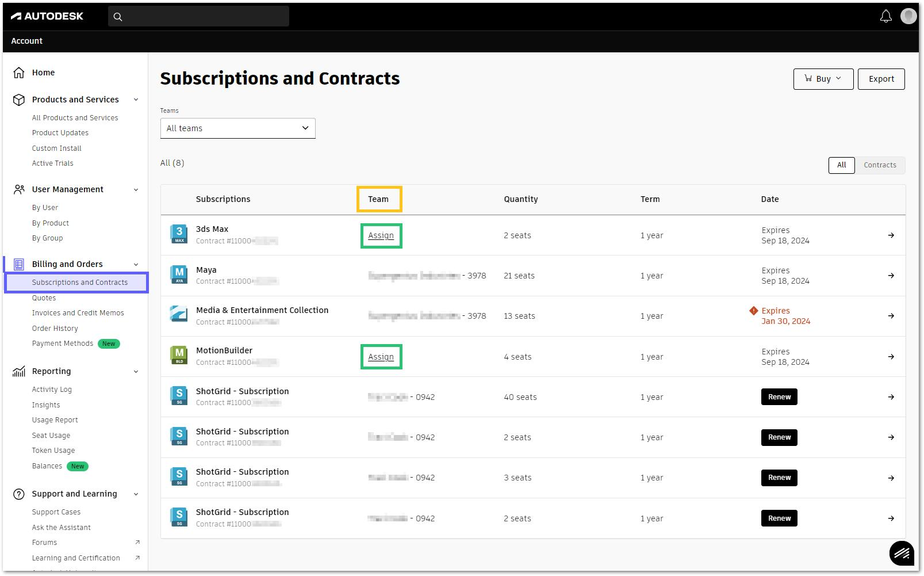Click the ShotGrid icon in 40 seats row
Image resolution: width=924 pixels, height=576 pixels.
[179, 396]
